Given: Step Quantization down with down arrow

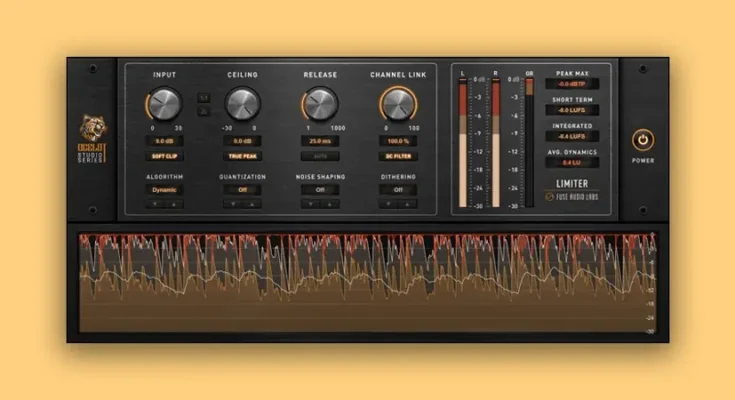Looking at the screenshot, I should point(233,204).
